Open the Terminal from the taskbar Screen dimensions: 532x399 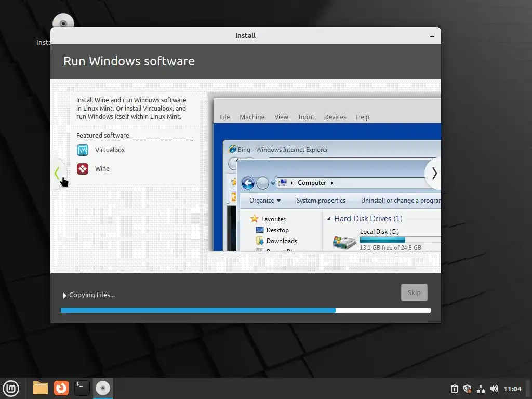[82, 388]
